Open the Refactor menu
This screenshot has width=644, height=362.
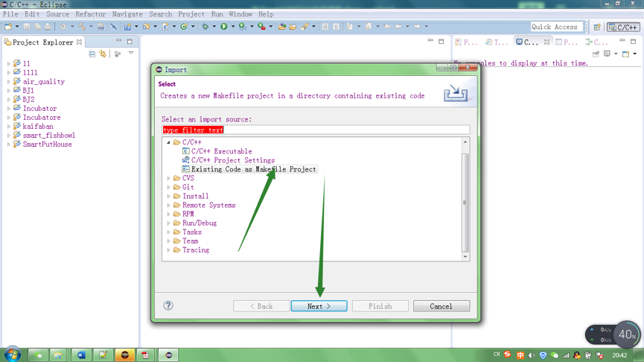90,14
